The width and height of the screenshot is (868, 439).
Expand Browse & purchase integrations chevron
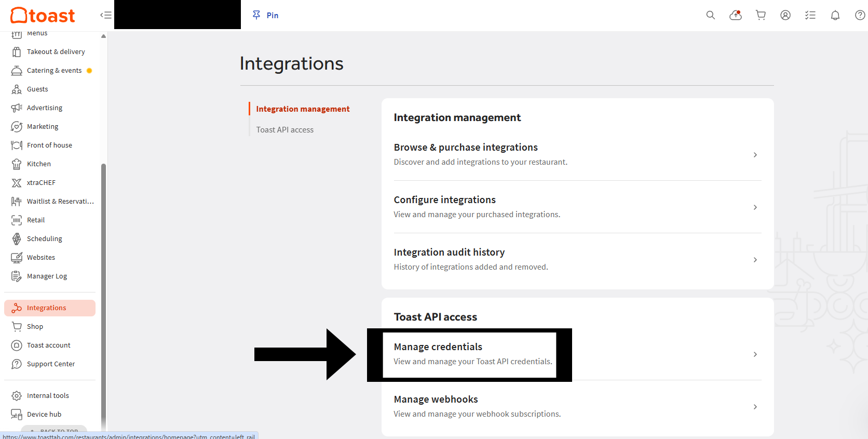(x=755, y=155)
